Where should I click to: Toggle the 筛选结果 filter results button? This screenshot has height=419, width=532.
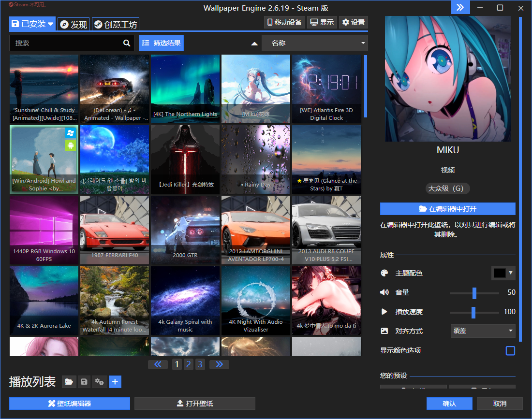pyautogui.click(x=161, y=43)
